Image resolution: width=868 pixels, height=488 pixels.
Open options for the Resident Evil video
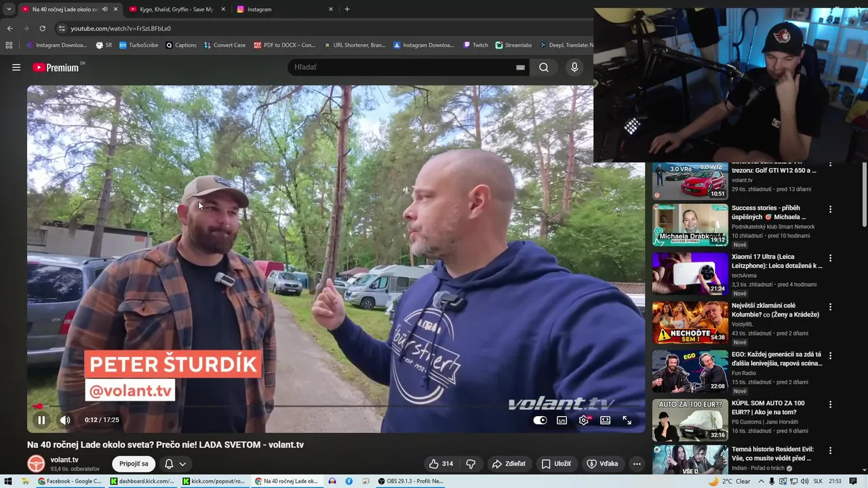click(x=830, y=451)
